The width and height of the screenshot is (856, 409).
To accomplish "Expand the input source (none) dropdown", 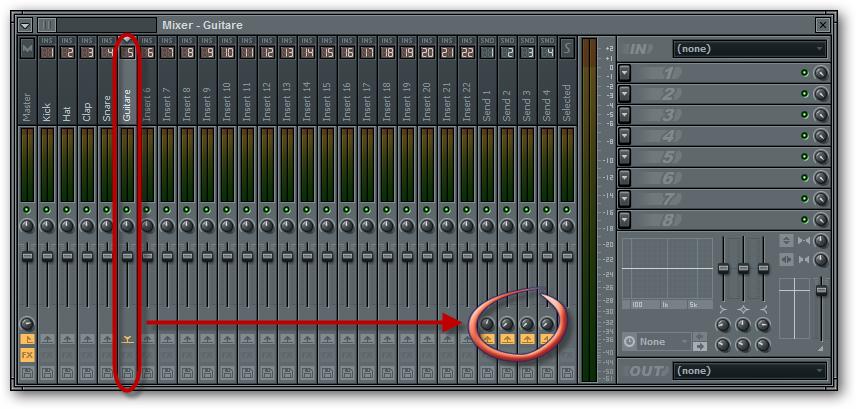I will tap(750, 48).
